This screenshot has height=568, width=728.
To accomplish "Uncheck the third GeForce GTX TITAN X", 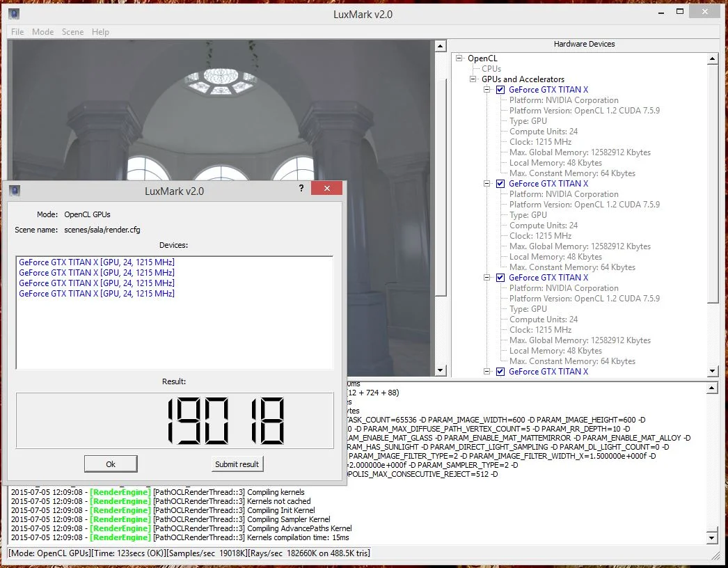I will [500, 278].
